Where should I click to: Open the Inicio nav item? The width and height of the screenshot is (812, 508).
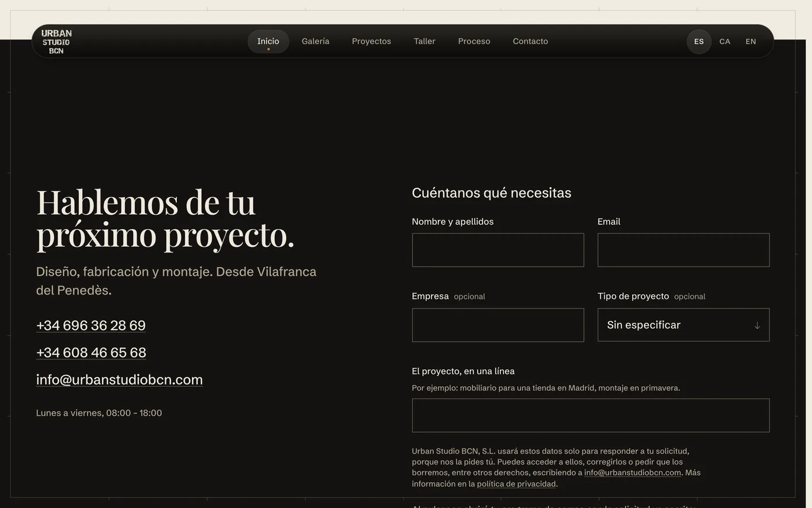(269, 41)
